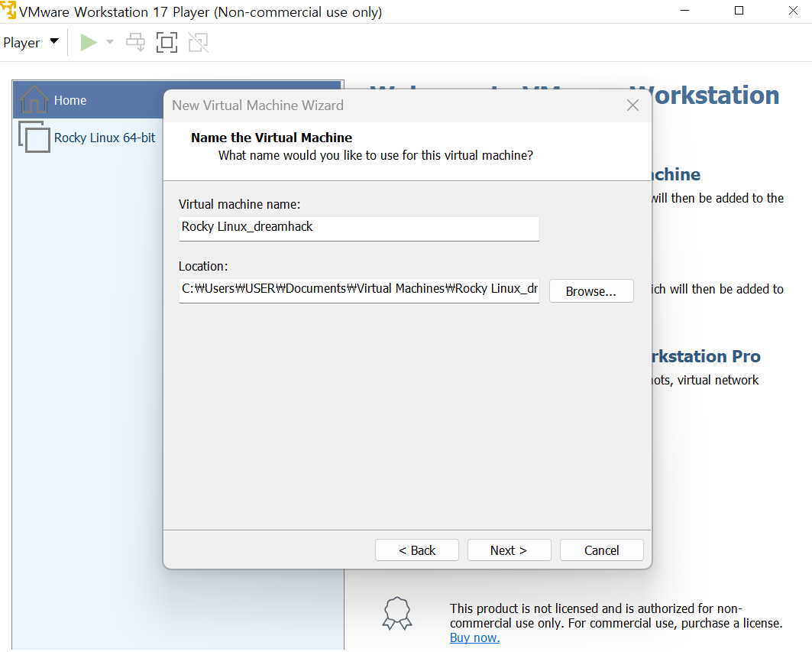
Task: Open the Buy now link
Action: (x=474, y=637)
